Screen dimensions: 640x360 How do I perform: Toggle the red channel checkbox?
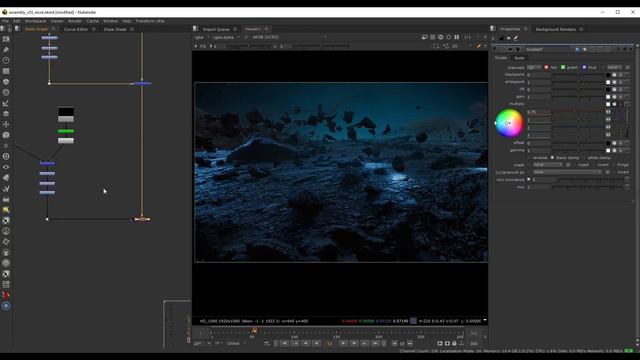click(x=546, y=67)
